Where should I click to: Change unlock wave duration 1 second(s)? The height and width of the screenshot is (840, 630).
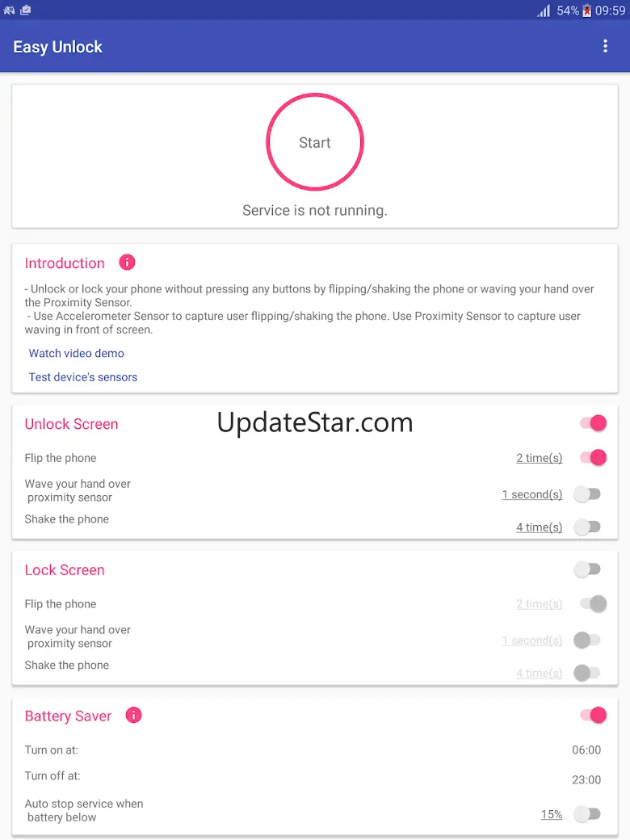(x=531, y=494)
